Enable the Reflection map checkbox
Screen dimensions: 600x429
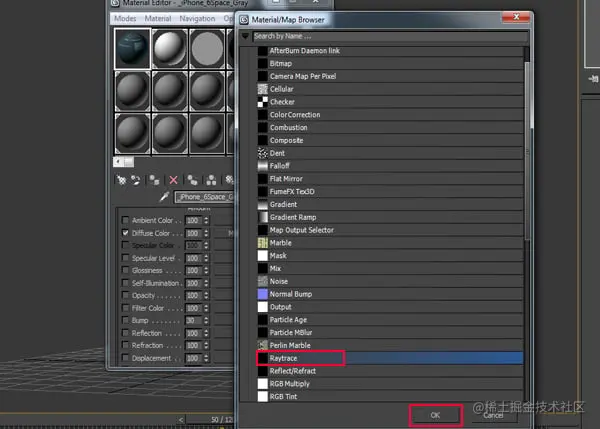click(x=125, y=333)
